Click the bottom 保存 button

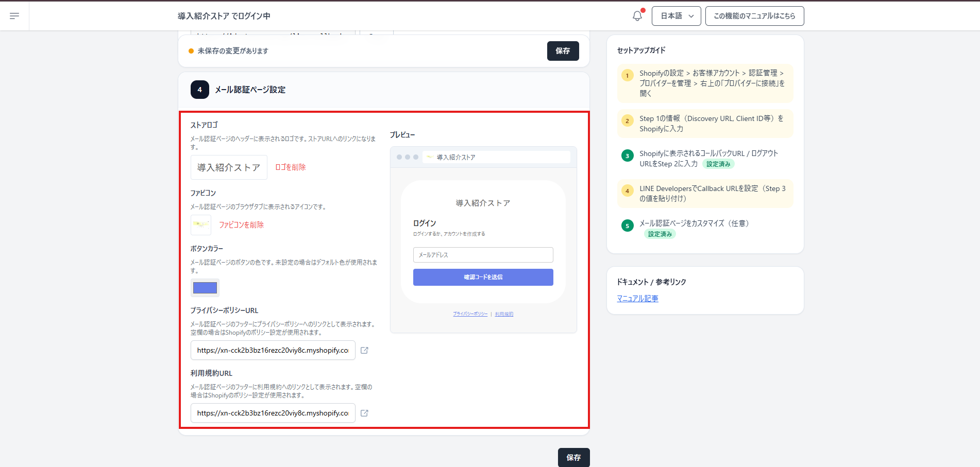[573, 457]
